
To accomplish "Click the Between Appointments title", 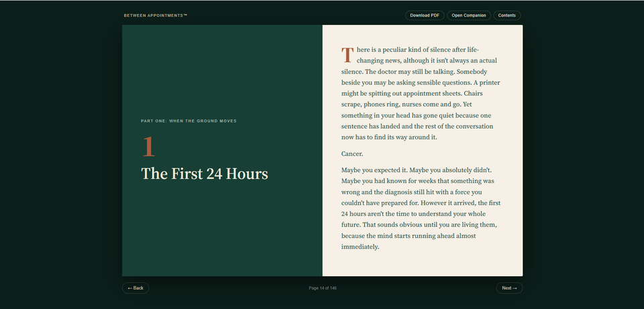I will coord(156,15).
